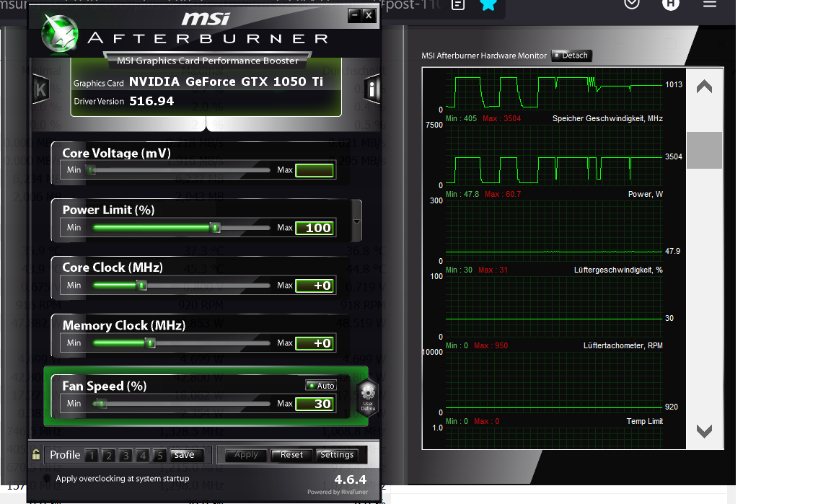Click the Memory Clock slider handle
The height and width of the screenshot is (504, 831).
coord(151,343)
